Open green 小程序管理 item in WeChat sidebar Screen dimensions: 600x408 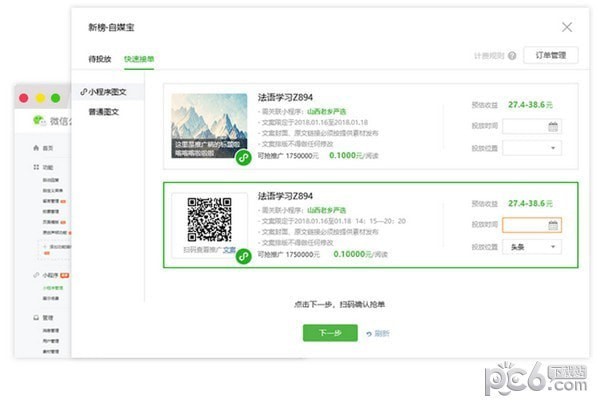point(53,288)
